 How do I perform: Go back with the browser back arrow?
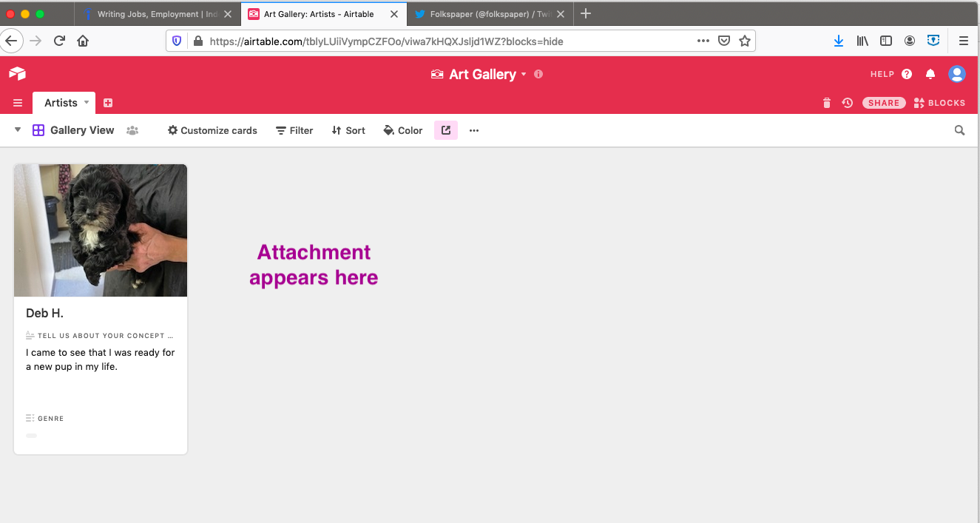(x=11, y=41)
